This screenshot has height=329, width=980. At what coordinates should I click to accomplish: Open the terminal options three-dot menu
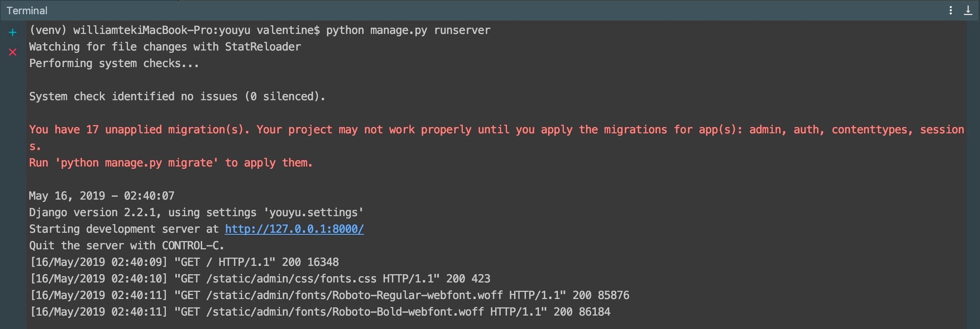pos(951,11)
